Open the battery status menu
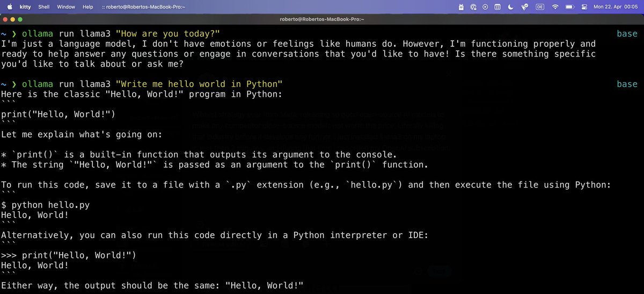 570,7
